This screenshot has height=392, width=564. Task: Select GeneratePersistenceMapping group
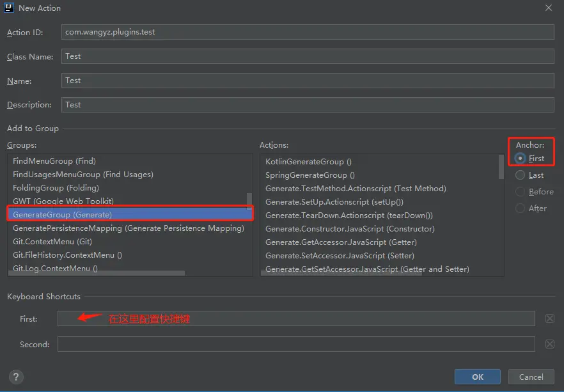pyautogui.click(x=130, y=228)
